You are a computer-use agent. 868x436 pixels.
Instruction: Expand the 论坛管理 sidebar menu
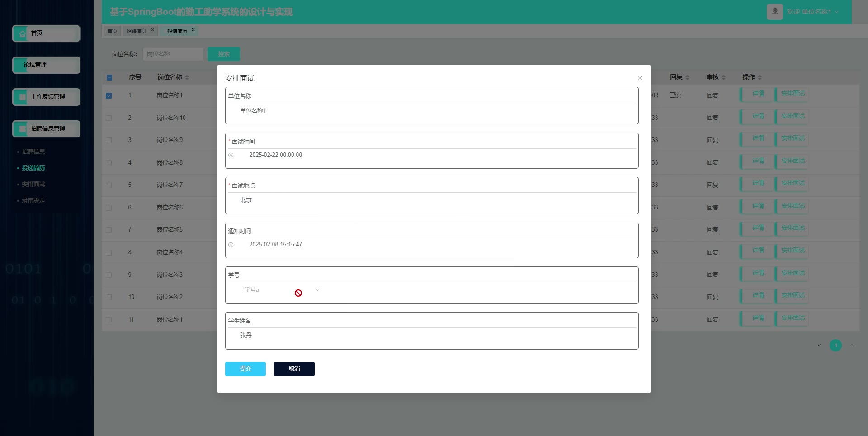(x=46, y=65)
